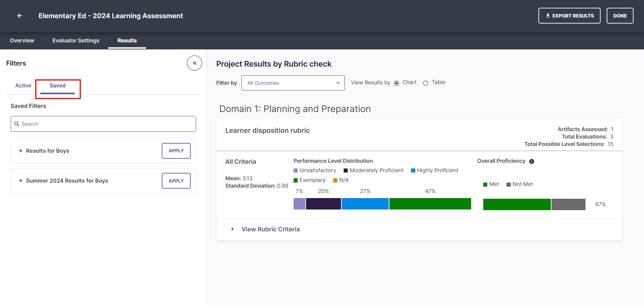644x305 pixels.
Task: Click the Overall Proficiency info icon
Action: (x=532, y=161)
